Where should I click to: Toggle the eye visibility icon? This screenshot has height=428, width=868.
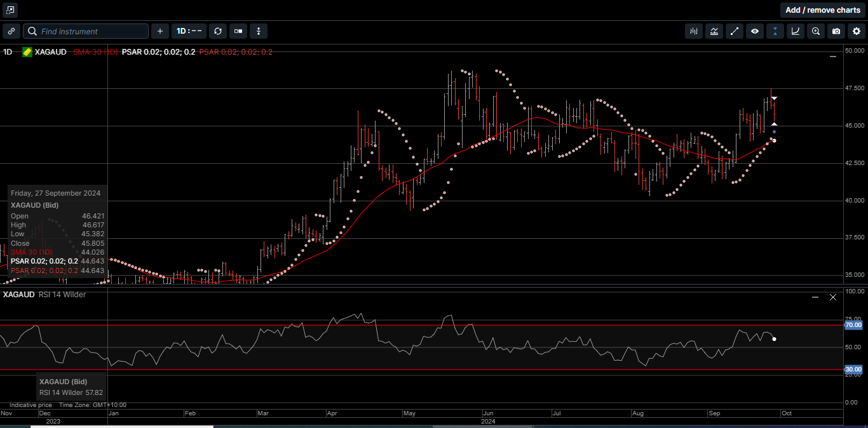click(755, 31)
